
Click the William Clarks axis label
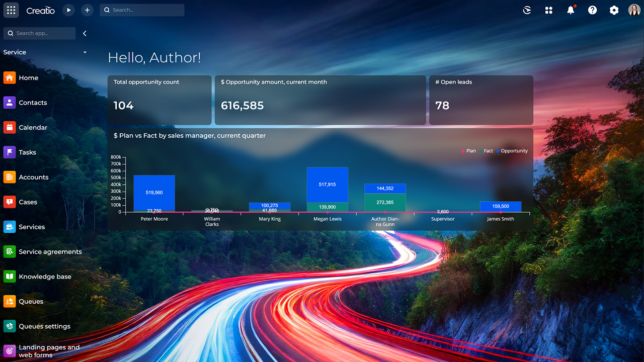click(x=212, y=222)
